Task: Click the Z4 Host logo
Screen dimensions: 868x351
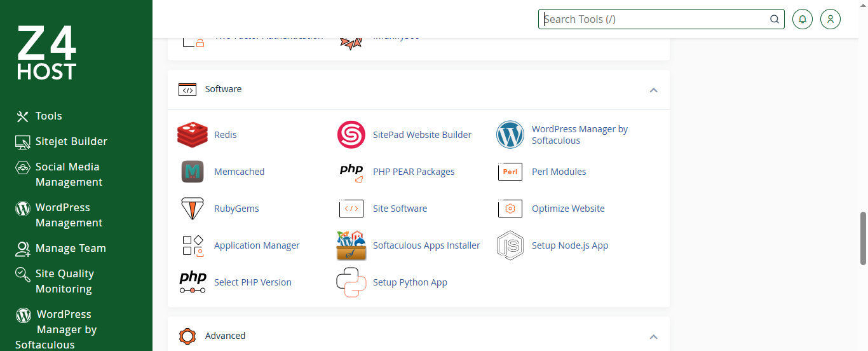Action: 46,53
